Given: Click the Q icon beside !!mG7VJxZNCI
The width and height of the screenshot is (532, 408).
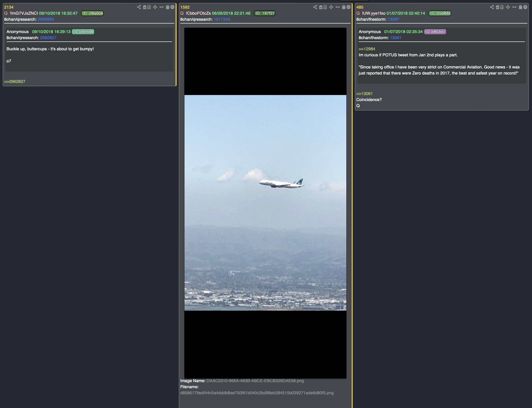Looking at the screenshot, I should point(6,13).
